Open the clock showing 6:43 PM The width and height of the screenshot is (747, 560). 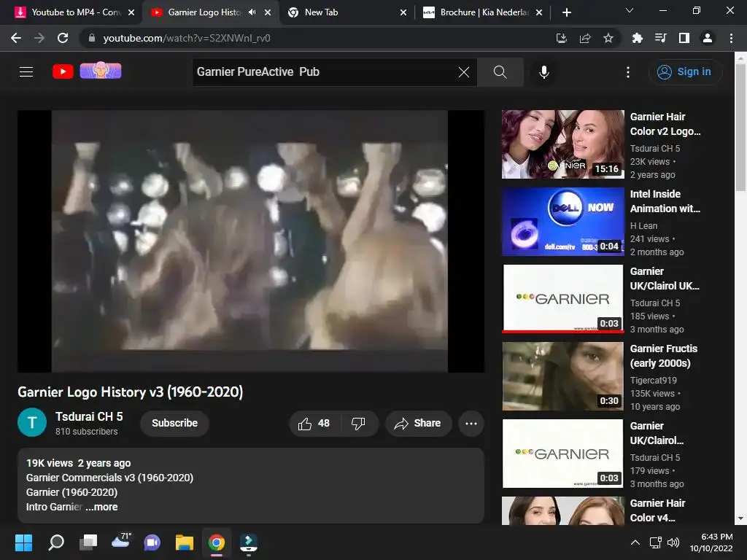711,542
